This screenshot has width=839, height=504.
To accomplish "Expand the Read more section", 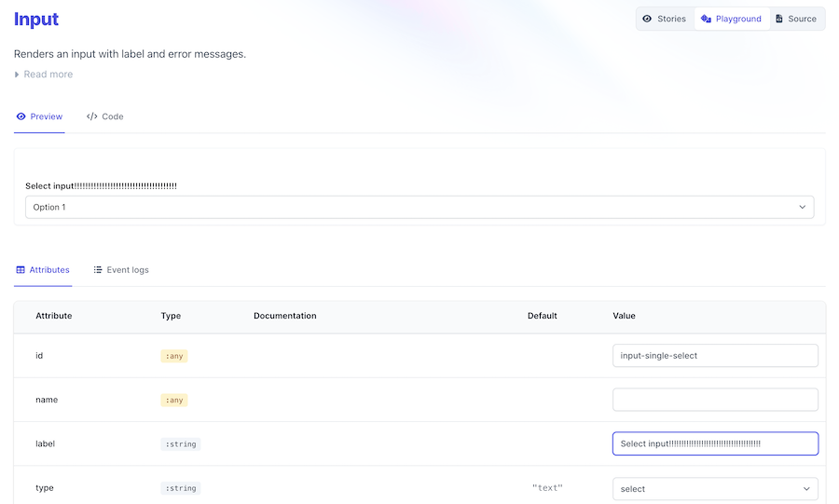I will tap(43, 75).
